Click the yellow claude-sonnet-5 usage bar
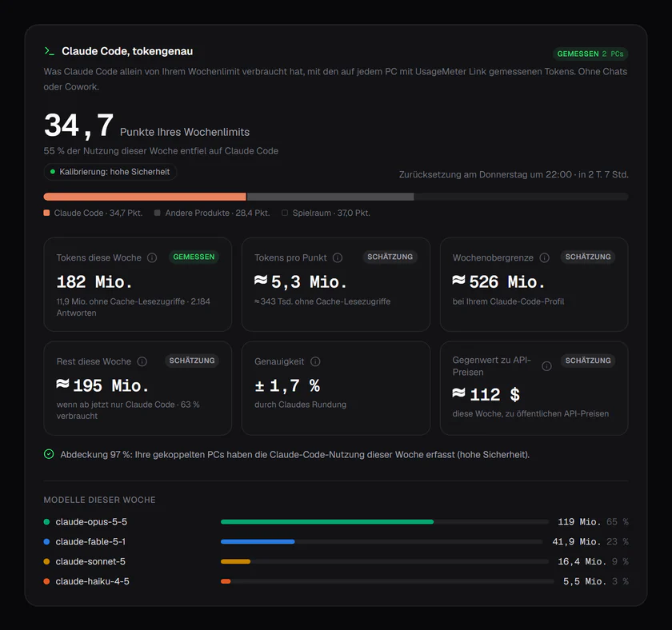The width and height of the screenshot is (672, 630). [x=235, y=561]
